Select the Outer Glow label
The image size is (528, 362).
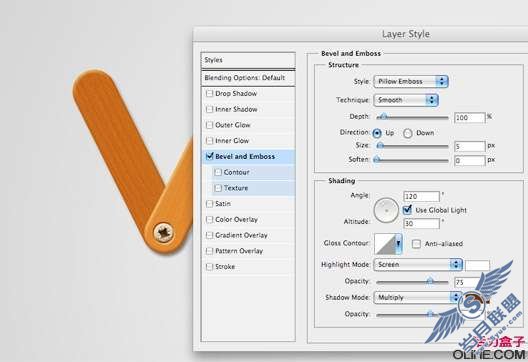tap(233, 125)
